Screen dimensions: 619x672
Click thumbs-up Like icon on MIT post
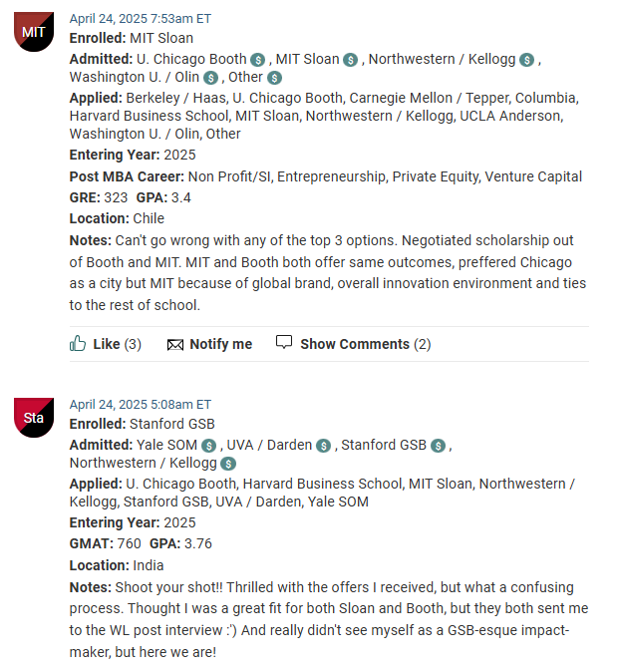[78, 344]
